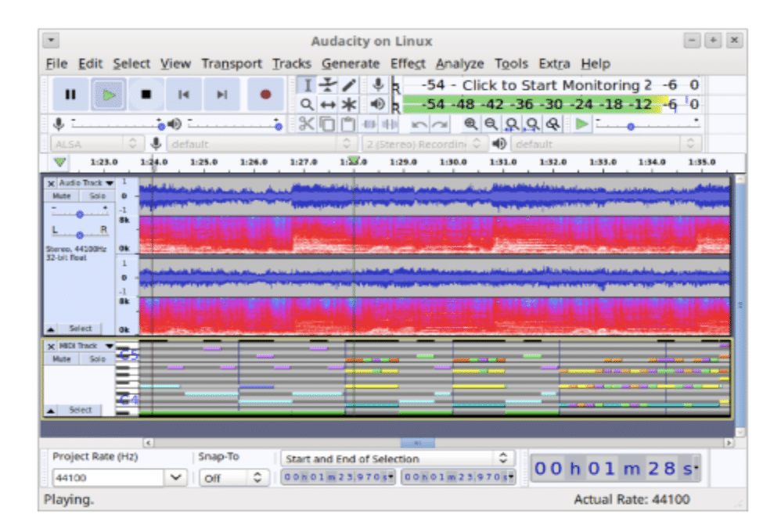The image size is (781, 532).
Task: Open the Effect menu
Action: 408,64
